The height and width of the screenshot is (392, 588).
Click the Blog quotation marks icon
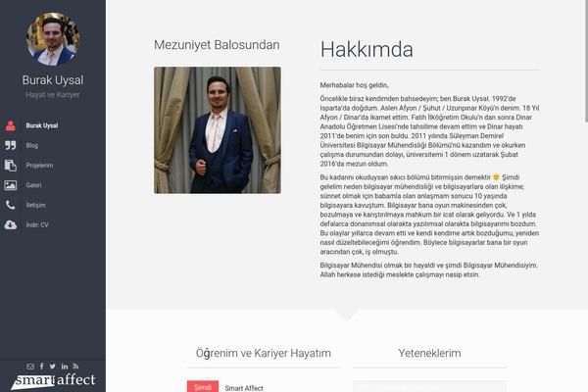coord(11,146)
